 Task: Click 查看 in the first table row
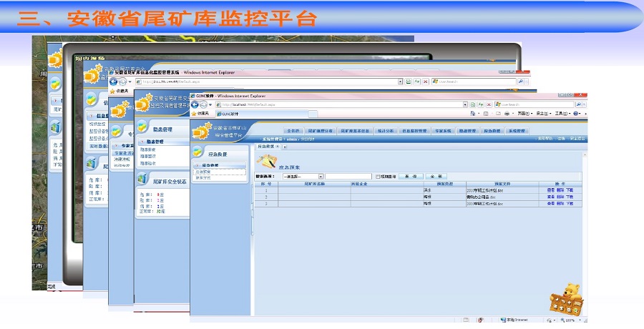(x=551, y=190)
